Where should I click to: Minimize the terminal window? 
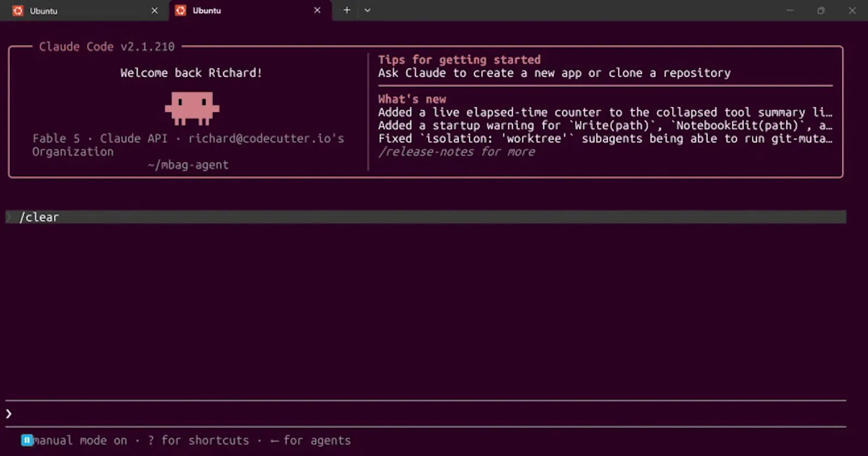click(790, 10)
